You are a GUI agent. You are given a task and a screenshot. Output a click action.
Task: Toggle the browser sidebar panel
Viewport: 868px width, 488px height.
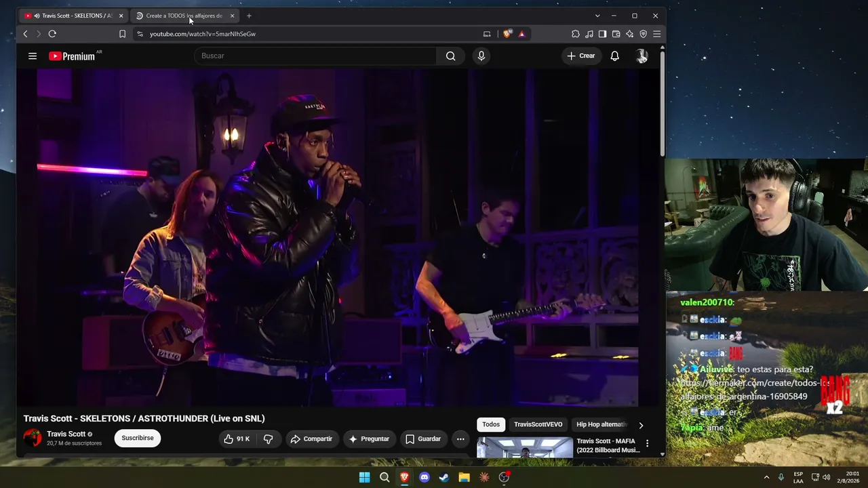[602, 34]
